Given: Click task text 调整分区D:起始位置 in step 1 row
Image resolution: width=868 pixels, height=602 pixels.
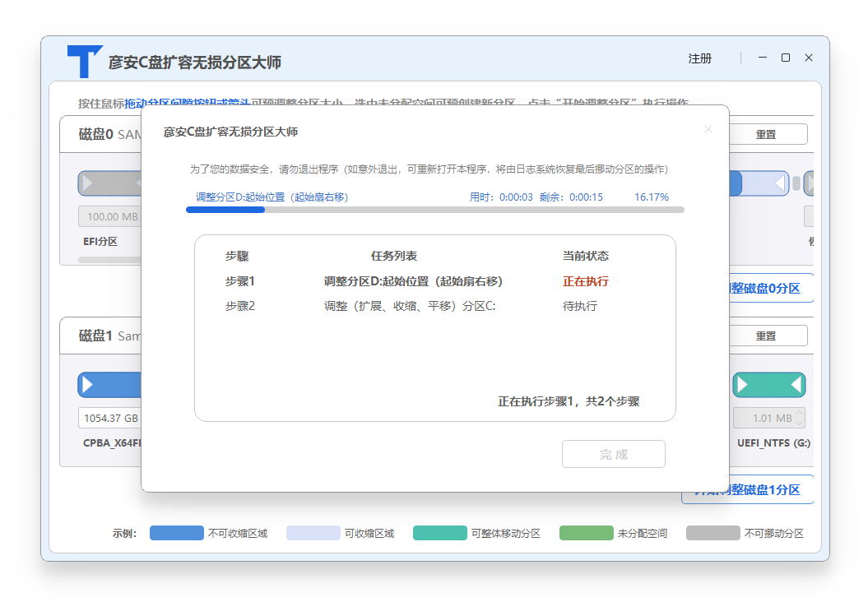Looking at the screenshot, I should [x=413, y=281].
